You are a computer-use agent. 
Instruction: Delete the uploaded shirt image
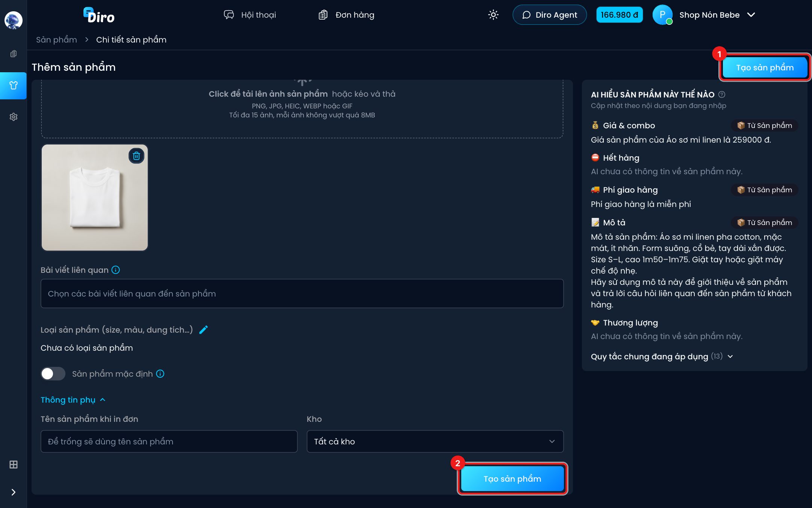pos(136,155)
